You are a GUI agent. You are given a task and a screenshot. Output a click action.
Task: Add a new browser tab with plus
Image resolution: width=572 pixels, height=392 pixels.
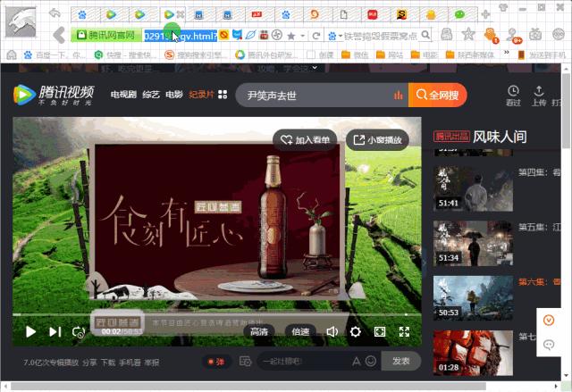click(486, 14)
